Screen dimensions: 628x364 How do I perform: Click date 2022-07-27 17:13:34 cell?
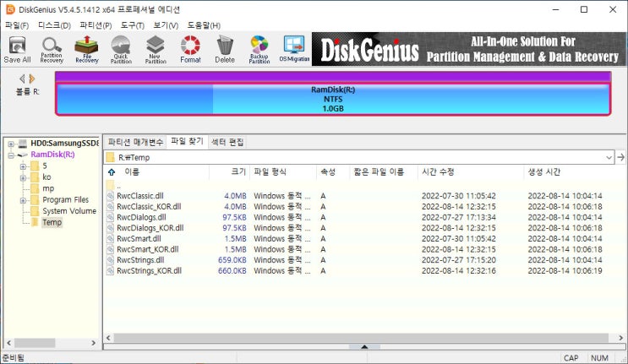pyautogui.click(x=459, y=218)
